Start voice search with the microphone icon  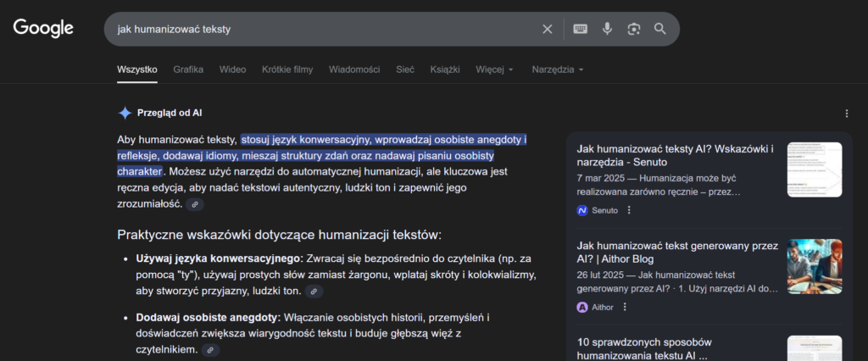[x=607, y=29]
